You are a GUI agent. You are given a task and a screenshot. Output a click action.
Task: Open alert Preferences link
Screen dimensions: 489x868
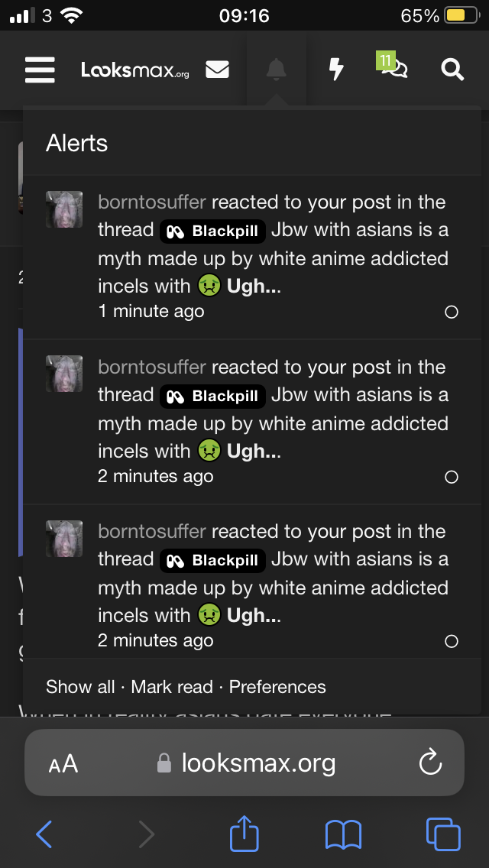[277, 687]
